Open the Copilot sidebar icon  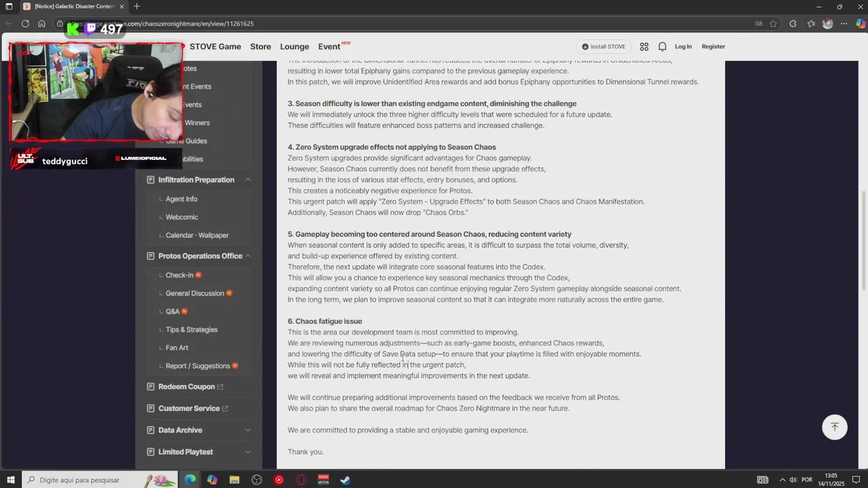(861, 23)
